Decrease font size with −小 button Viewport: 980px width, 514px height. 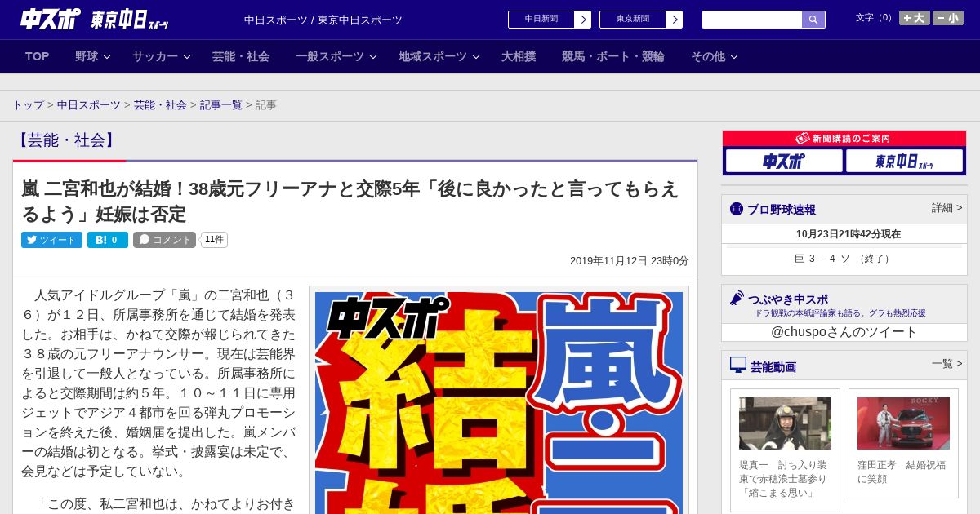coord(948,18)
